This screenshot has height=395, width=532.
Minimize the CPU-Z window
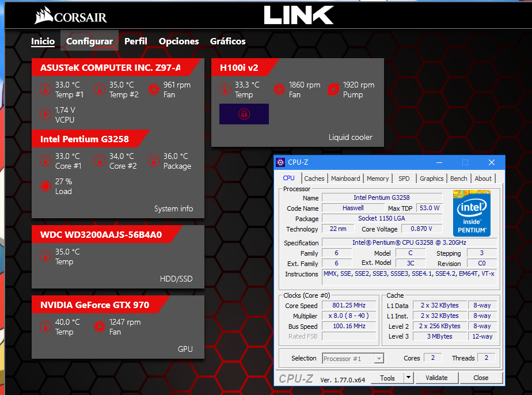439,162
